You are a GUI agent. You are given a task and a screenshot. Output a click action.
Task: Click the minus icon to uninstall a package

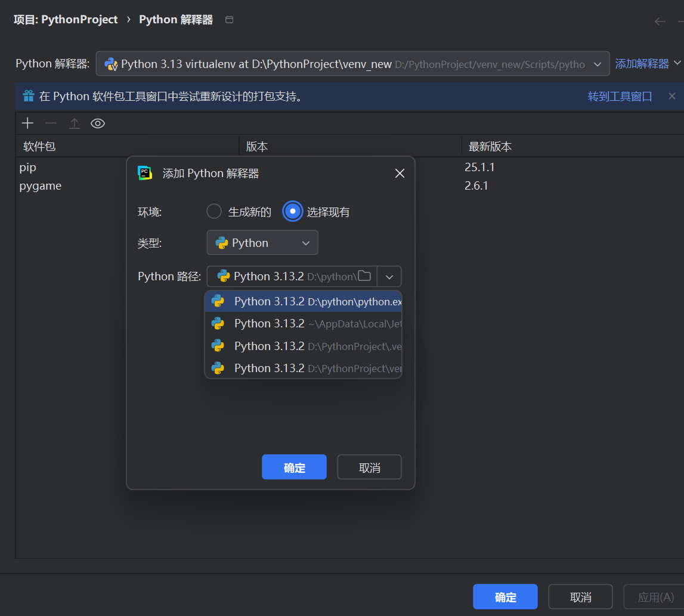[51, 123]
